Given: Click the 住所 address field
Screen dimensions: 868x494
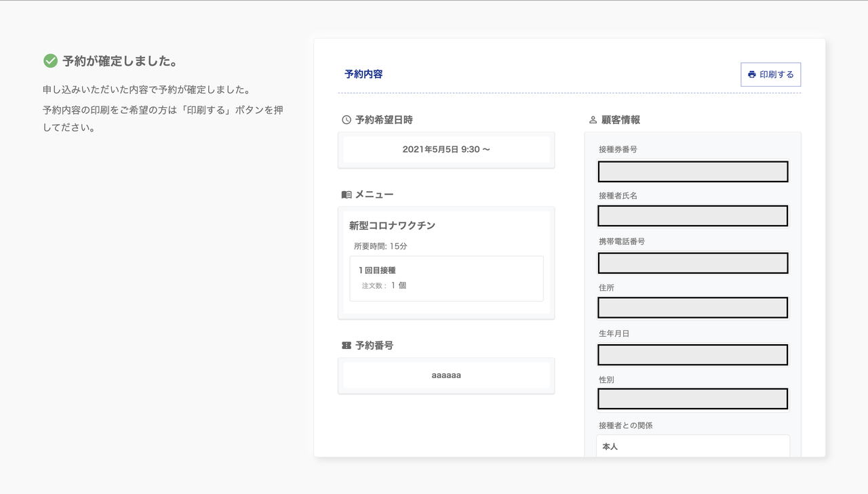Looking at the screenshot, I should click(x=692, y=308).
